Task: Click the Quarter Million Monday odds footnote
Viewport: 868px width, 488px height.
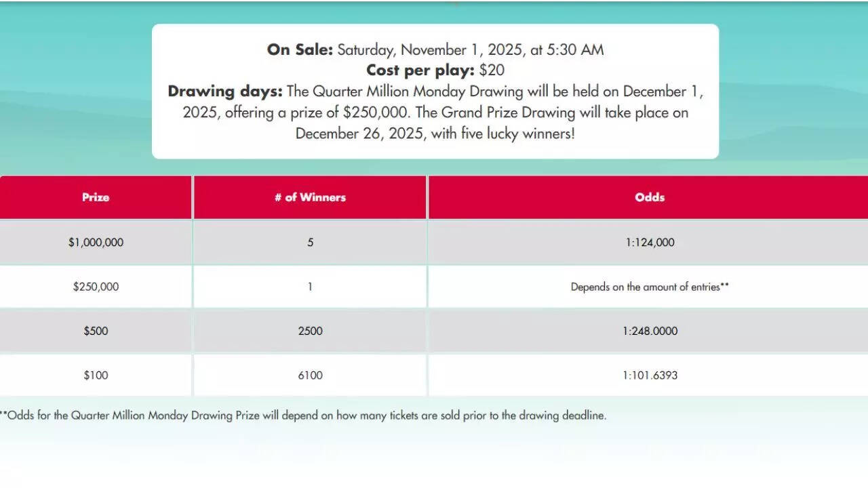Action: pos(303,415)
